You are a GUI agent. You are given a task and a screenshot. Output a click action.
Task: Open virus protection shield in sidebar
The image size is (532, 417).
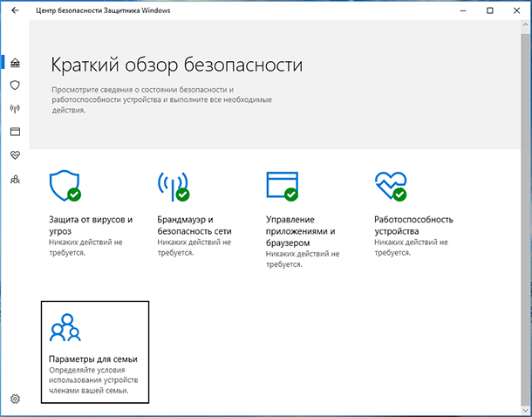click(15, 85)
